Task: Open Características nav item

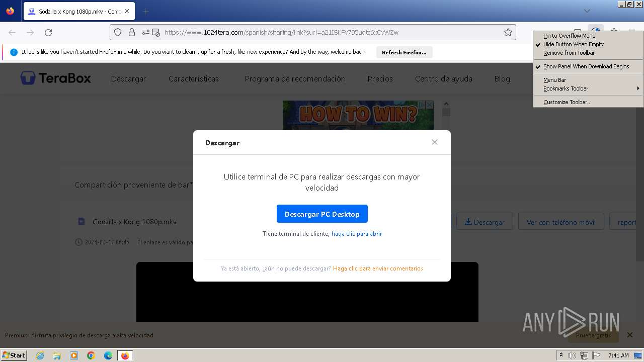Action: coord(194,79)
